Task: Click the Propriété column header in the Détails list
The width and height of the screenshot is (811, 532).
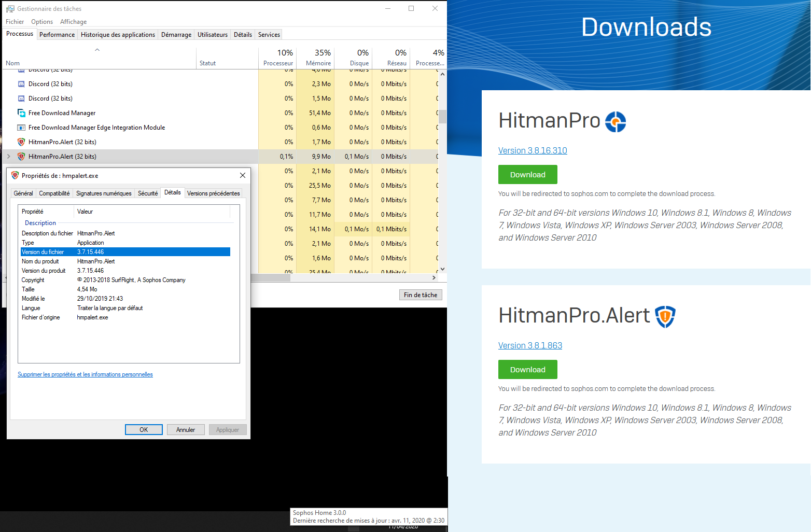Action: (x=46, y=212)
